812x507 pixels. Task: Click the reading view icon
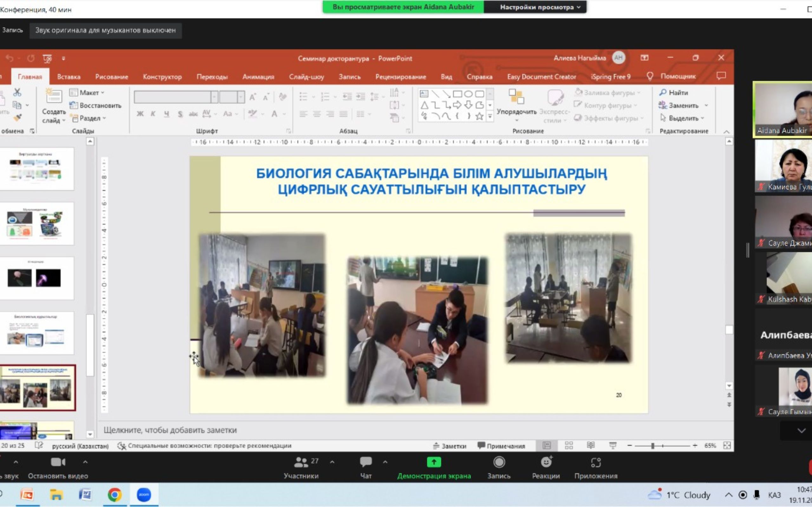591,445
